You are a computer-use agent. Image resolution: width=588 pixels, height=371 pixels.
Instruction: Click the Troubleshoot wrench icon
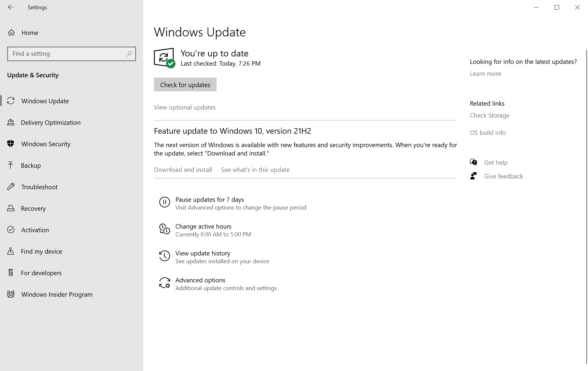coord(11,187)
